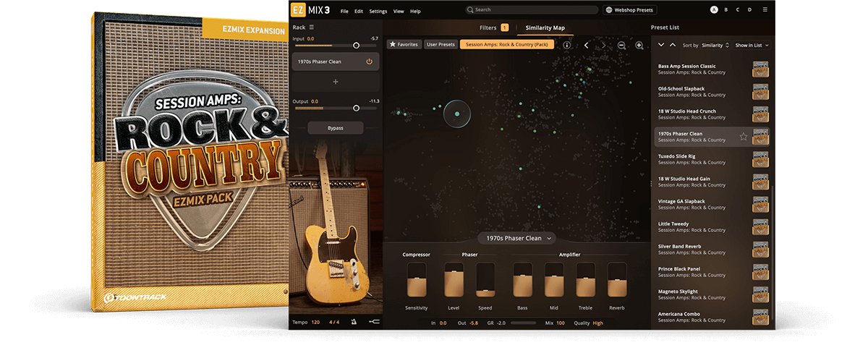Open the Edit menu
This screenshot has height=353, width=868.
(359, 11)
